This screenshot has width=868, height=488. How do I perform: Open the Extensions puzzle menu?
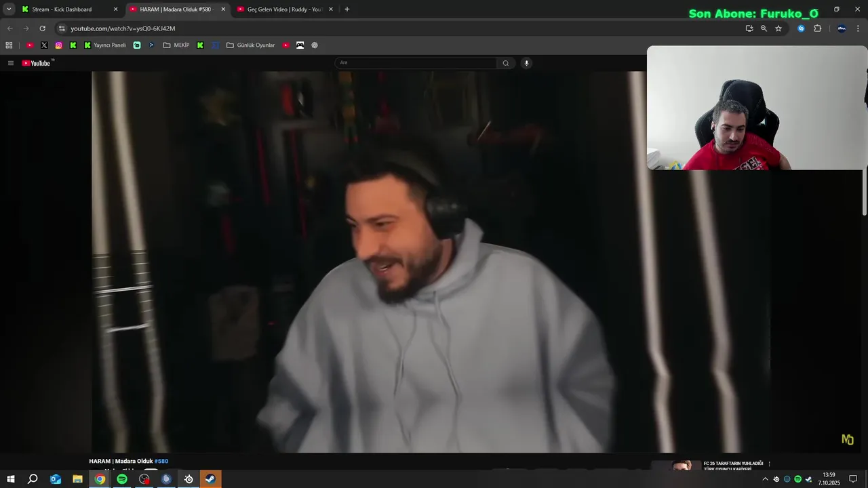(x=817, y=28)
